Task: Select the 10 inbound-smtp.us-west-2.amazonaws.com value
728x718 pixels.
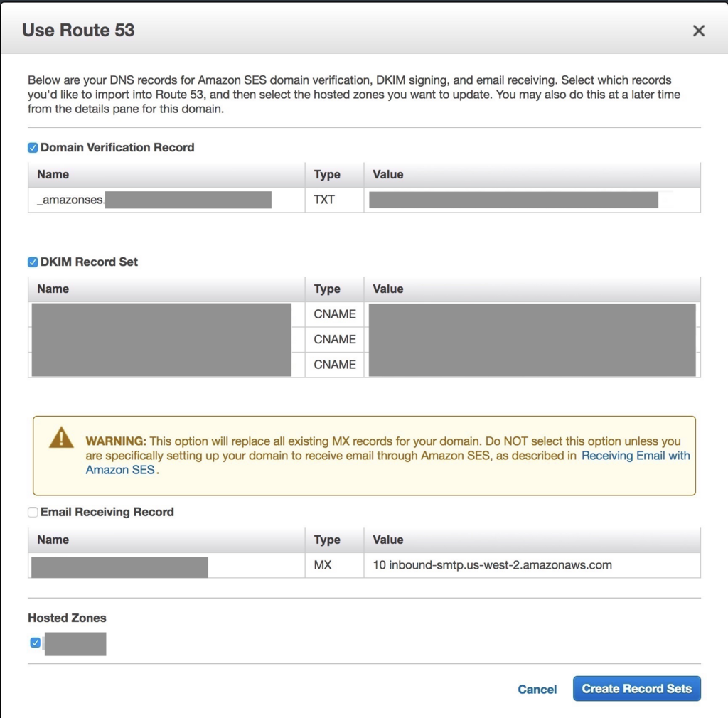Action: (x=492, y=565)
